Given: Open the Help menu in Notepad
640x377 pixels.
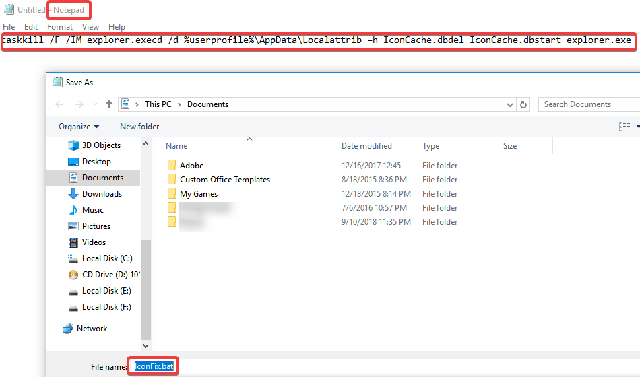Looking at the screenshot, I should [117, 27].
